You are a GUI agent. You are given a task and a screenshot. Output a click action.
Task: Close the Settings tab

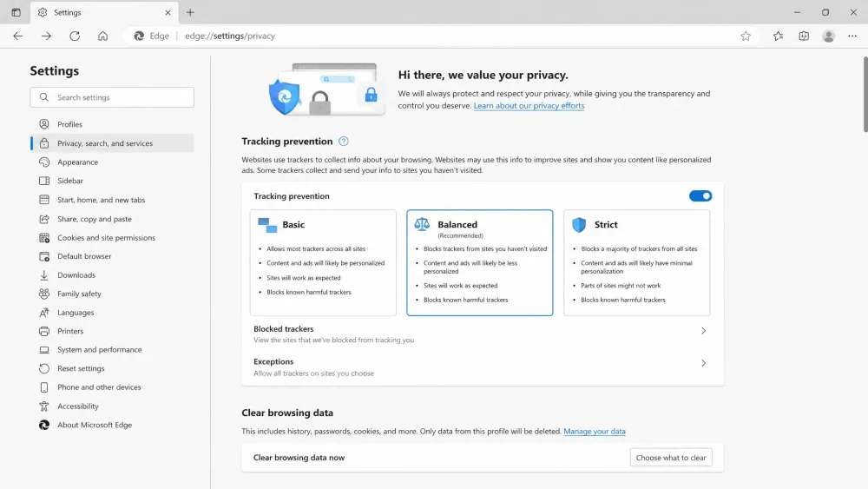tap(168, 12)
